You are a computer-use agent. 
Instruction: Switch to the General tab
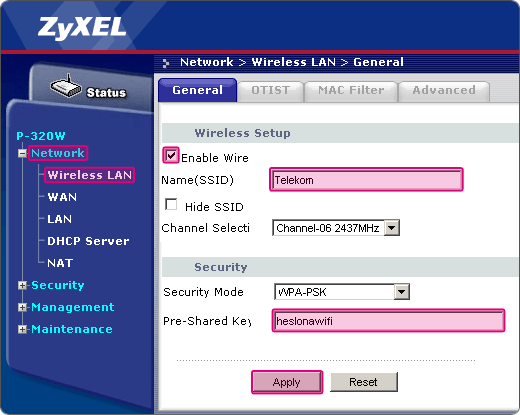(198, 90)
